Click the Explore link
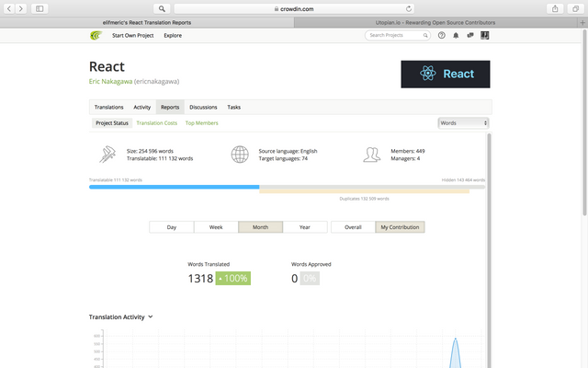 tap(173, 35)
